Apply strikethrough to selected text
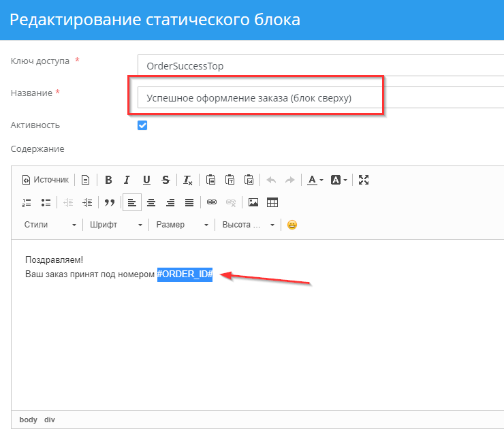This screenshot has width=504, height=442. (166, 180)
